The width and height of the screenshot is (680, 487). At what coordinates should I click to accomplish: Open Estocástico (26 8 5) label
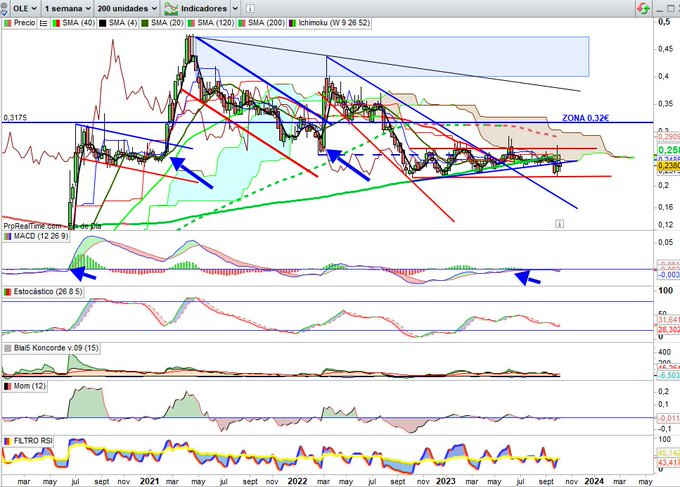(x=48, y=291)
